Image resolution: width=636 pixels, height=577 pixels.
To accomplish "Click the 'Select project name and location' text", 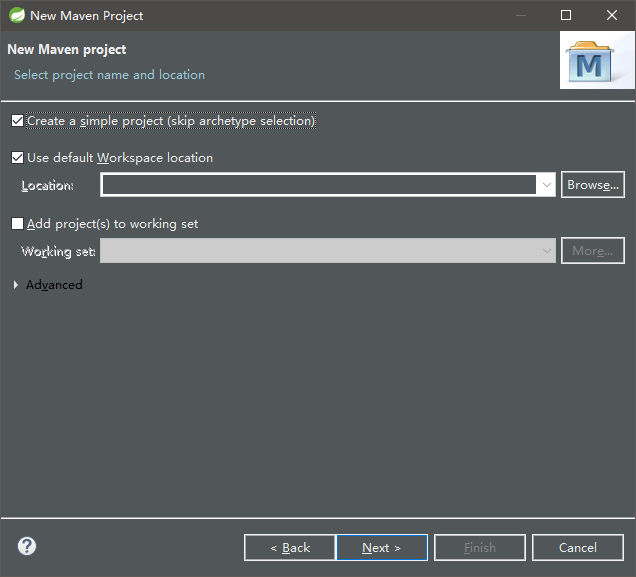I will coord(110,75).
